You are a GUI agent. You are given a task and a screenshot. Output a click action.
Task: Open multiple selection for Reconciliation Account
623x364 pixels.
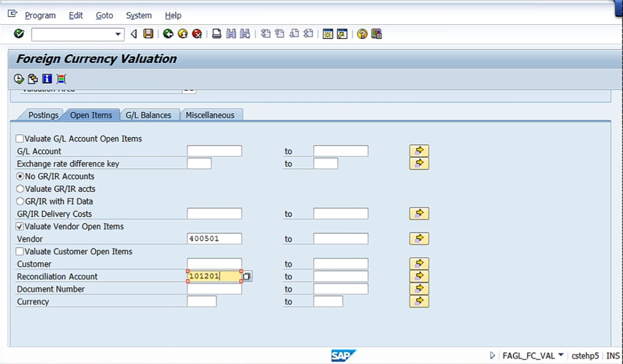click(419, 276)
